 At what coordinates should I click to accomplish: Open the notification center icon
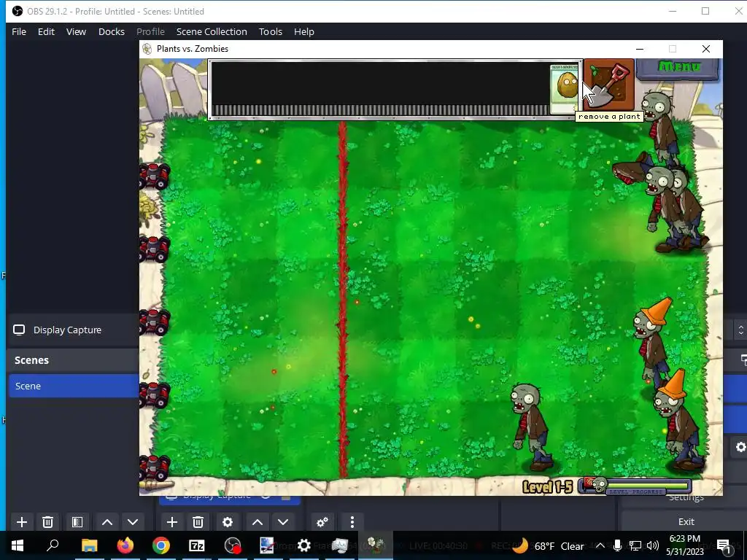click(724, 545)
